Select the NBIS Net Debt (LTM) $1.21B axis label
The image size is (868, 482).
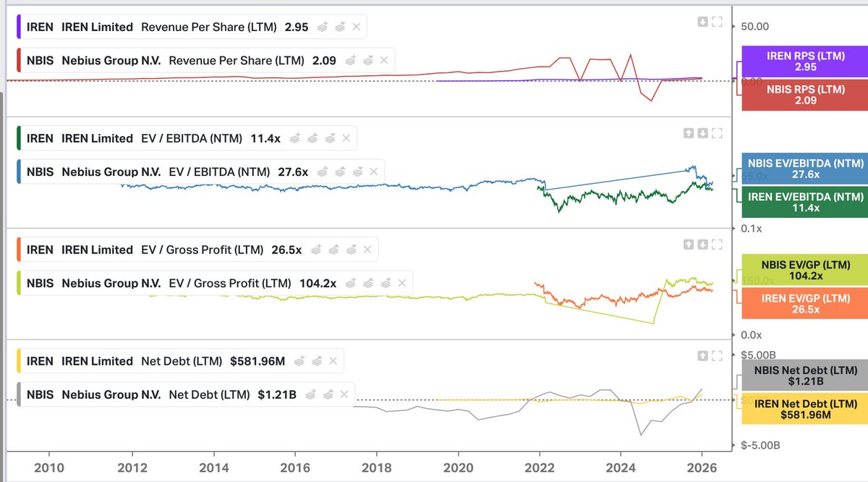(x=805, y=375)
